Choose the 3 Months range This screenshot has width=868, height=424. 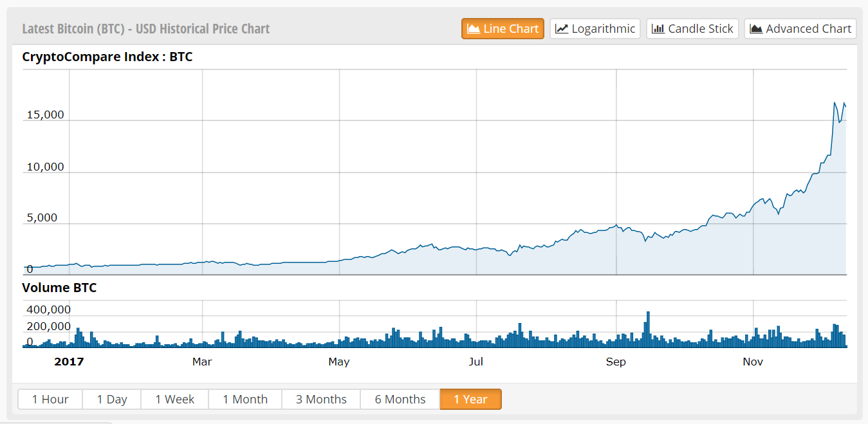point(320,399)
